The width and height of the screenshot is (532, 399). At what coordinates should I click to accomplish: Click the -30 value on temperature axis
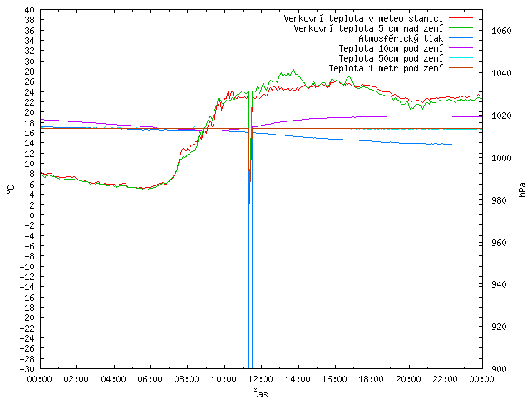click(x=27, y=369)
